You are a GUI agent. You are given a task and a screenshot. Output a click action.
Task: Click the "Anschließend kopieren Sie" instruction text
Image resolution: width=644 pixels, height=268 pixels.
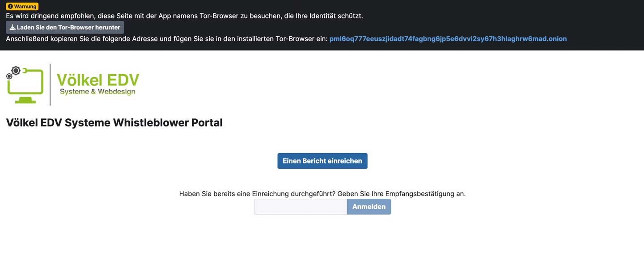pyautogui.click(x=166, y=39)
